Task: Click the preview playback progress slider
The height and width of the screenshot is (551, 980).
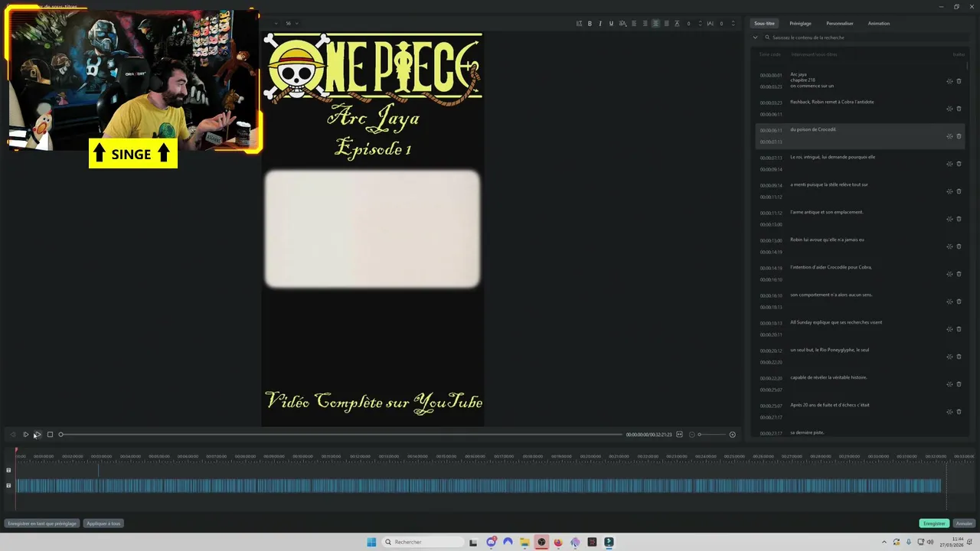Action: [x=341, y=435]
